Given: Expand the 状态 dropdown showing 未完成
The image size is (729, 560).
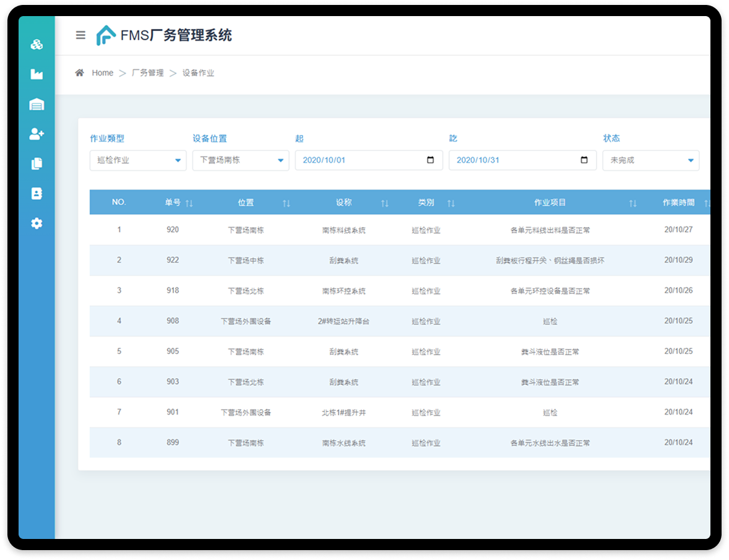Looking at the screenshot, I should pyautogui.click(x=650, y=160).
